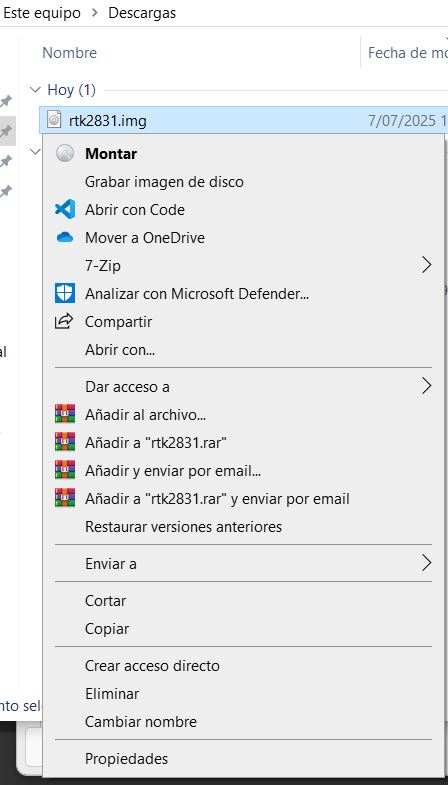The width and height of the screenshot is (448, 785).
Task: Select Abrir con... entry
Action: [243, 349]
